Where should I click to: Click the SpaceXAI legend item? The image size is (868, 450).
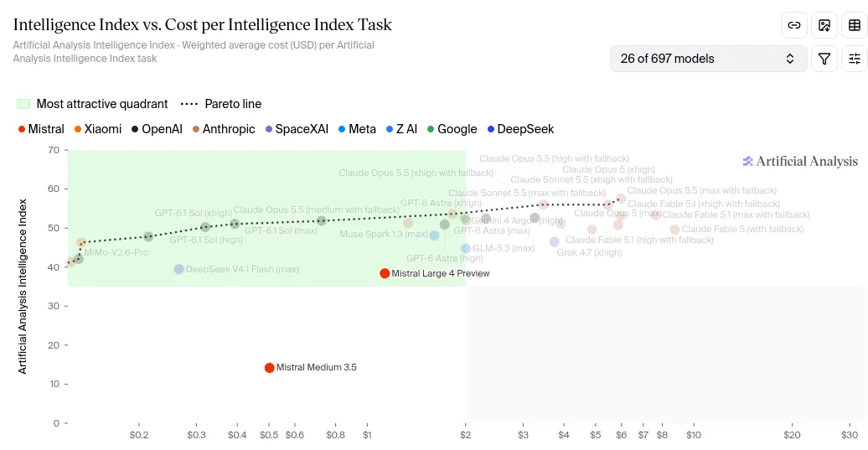pos(297,129)
